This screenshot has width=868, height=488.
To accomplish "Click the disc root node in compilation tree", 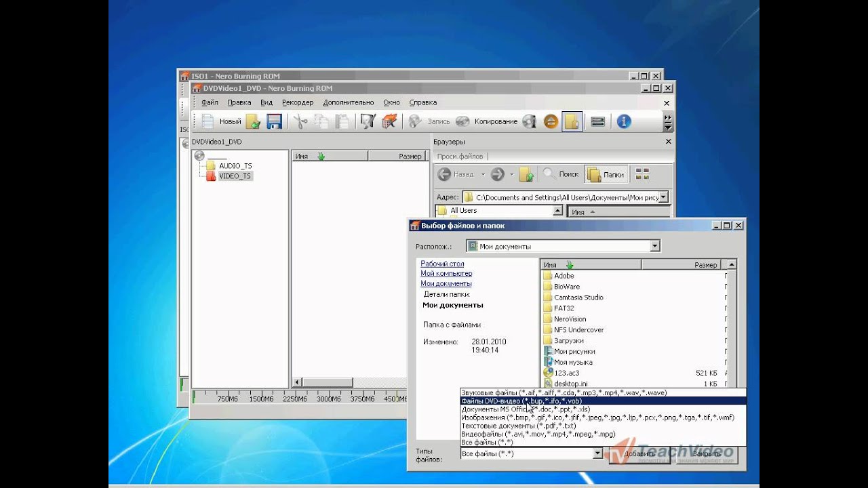I will click(x=199, y=156).
